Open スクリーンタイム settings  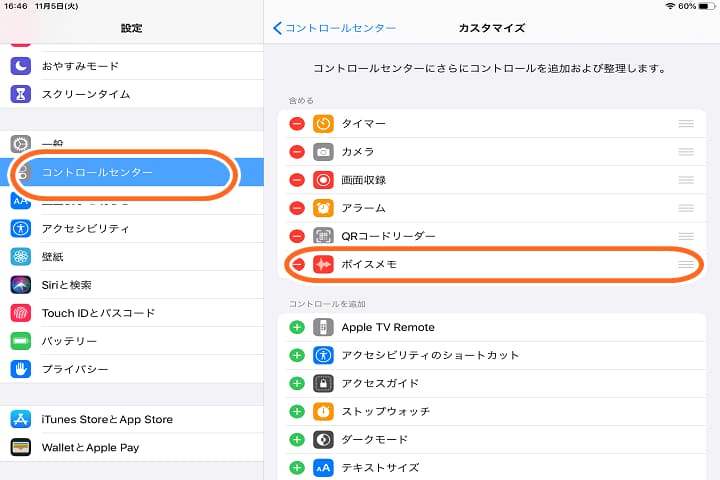132,94
